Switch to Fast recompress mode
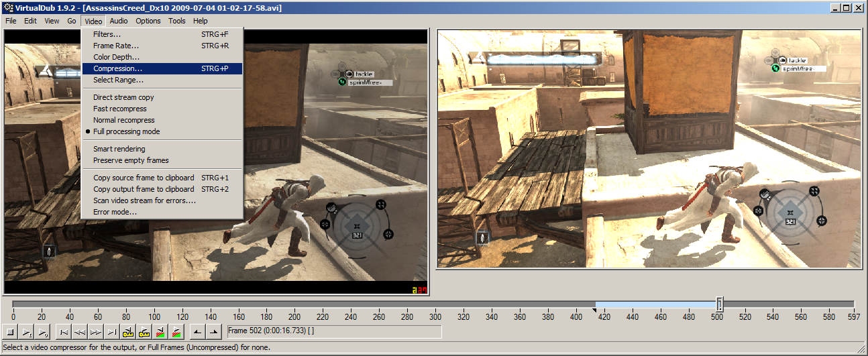Screen dimensions: 868x356 click(162, 109)
